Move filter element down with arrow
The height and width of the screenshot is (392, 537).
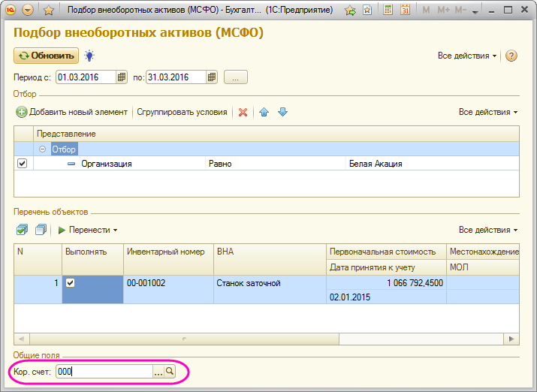coord(282,112)
